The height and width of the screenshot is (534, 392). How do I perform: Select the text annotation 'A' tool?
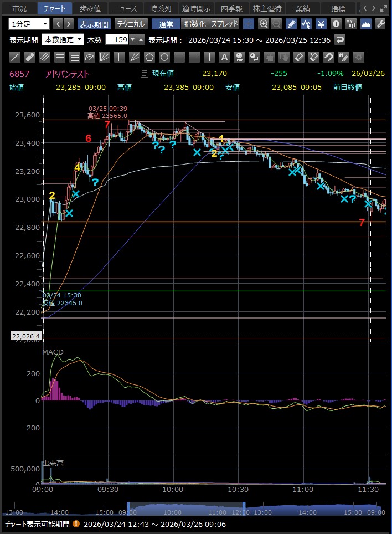[x=224, y=57]
